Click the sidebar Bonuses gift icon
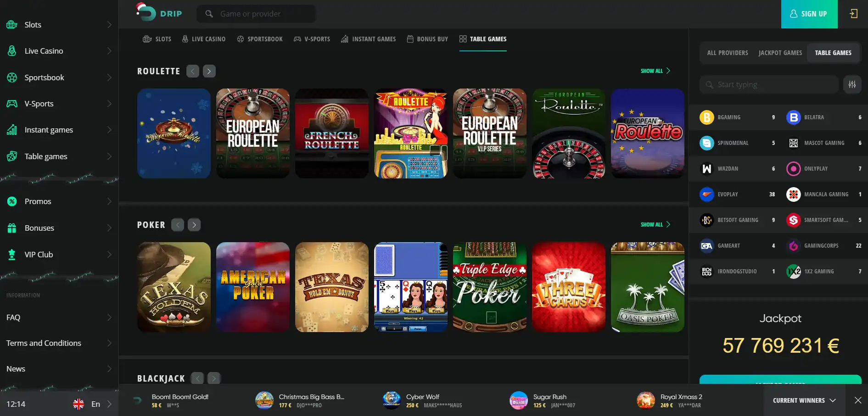Screen dimensions: 868x416 (x=12, y=228)
